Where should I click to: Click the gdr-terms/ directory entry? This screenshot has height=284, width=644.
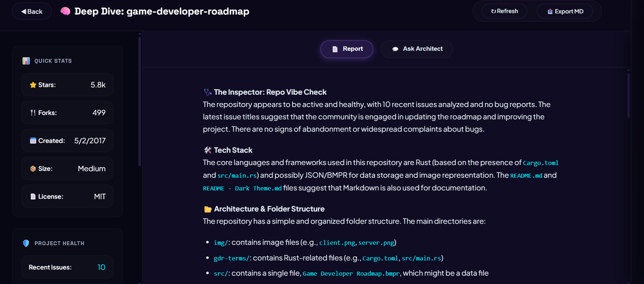coord(232,258)
